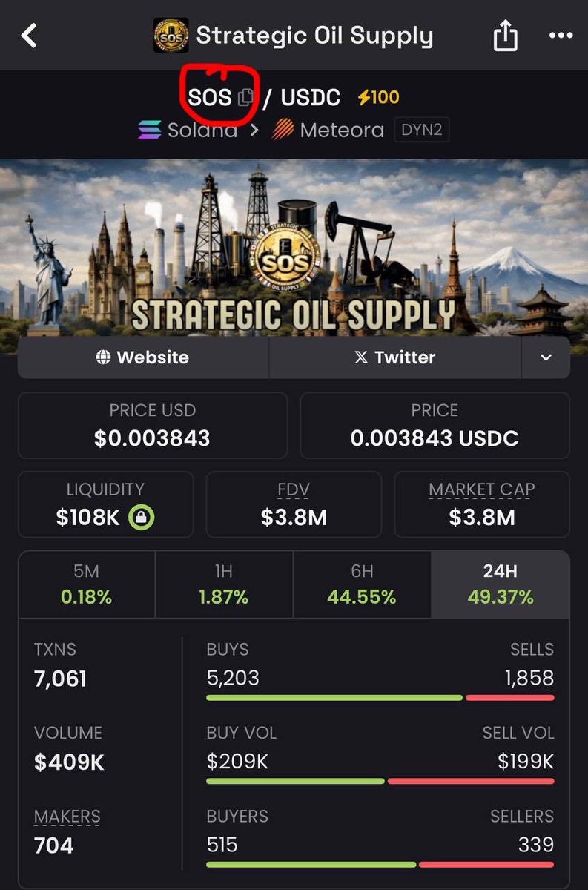Screen dimensions: 588x890
Task: Tap the SOS token logo in header
Action: [171, 36]
